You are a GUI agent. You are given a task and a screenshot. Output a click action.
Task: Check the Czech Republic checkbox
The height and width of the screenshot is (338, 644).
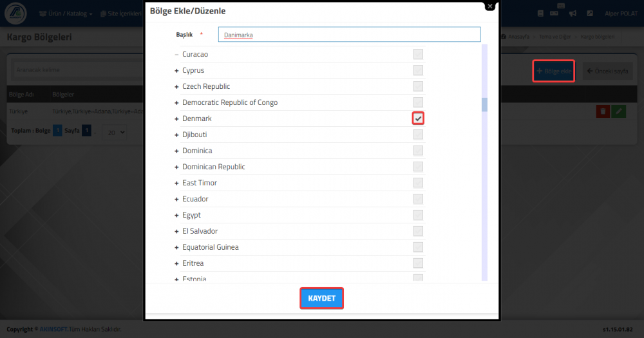(418, 86)
